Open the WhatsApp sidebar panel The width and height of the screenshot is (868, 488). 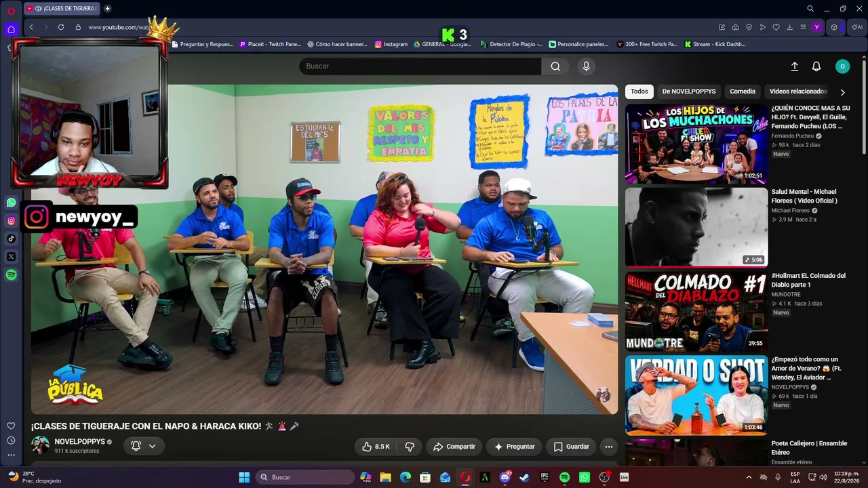tap(11, 202)
